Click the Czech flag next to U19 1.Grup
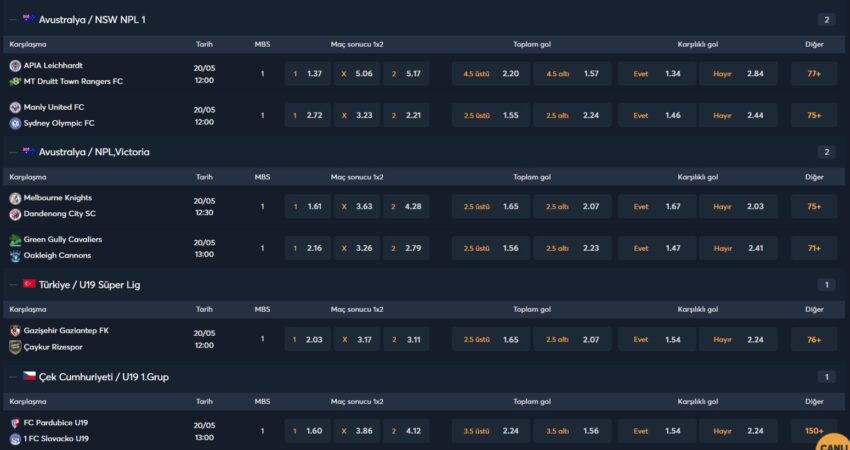850x450 pixels. (x=29, y=376)
